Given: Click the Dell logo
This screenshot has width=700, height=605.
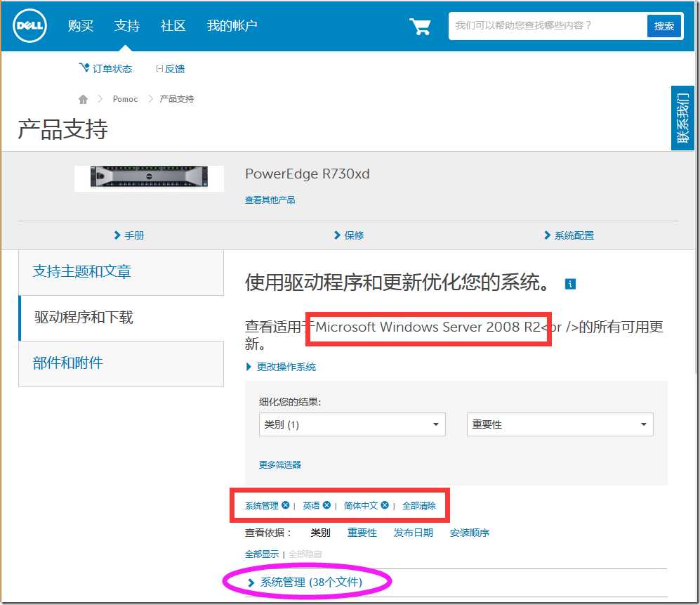Looking at the screenshot, I should coord(29,25).
